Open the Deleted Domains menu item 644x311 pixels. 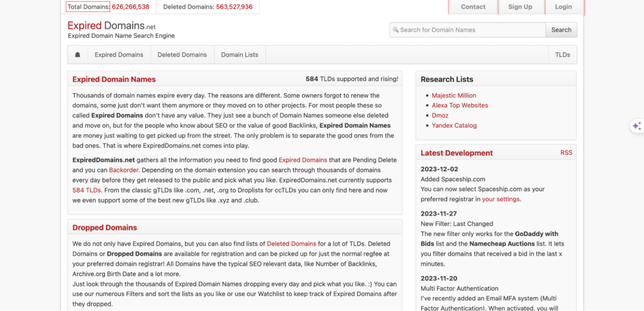tap(182, 55)
